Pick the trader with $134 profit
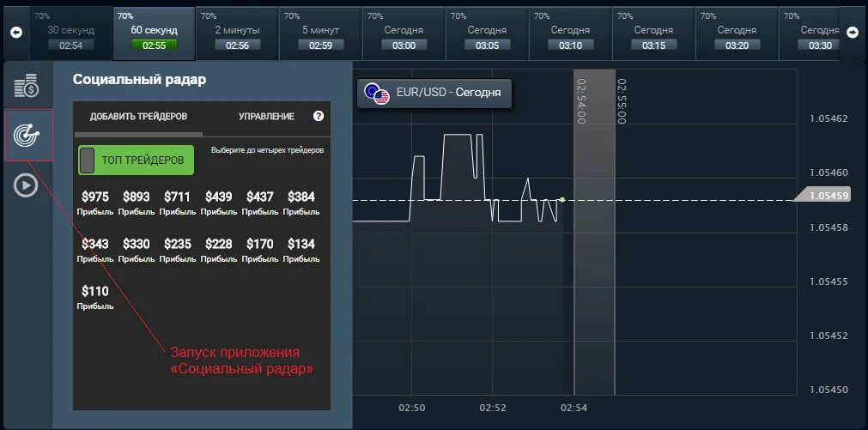 tap(301, 250)
